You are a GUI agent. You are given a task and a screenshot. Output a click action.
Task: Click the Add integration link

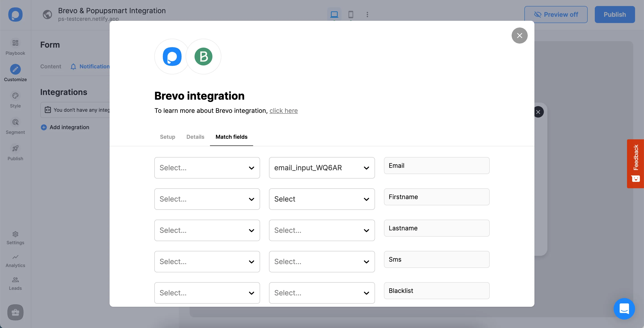(x=69, y=127)
